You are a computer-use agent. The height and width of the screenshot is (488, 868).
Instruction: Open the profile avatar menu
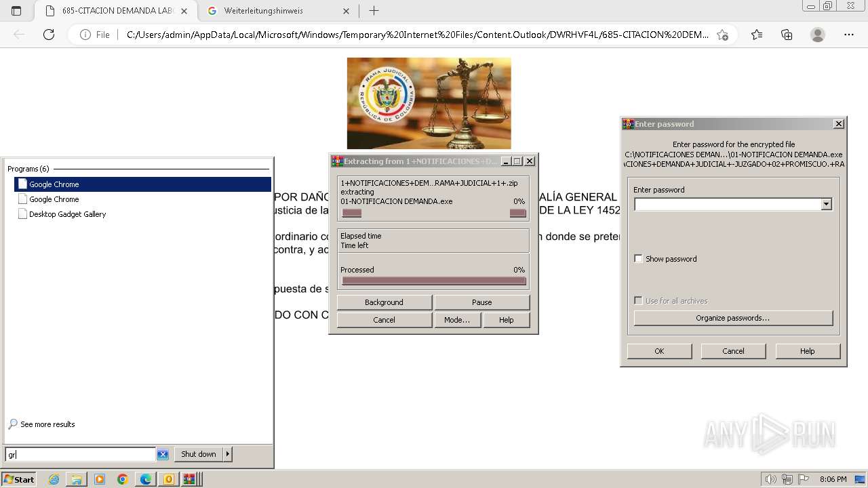coord(818,35)
